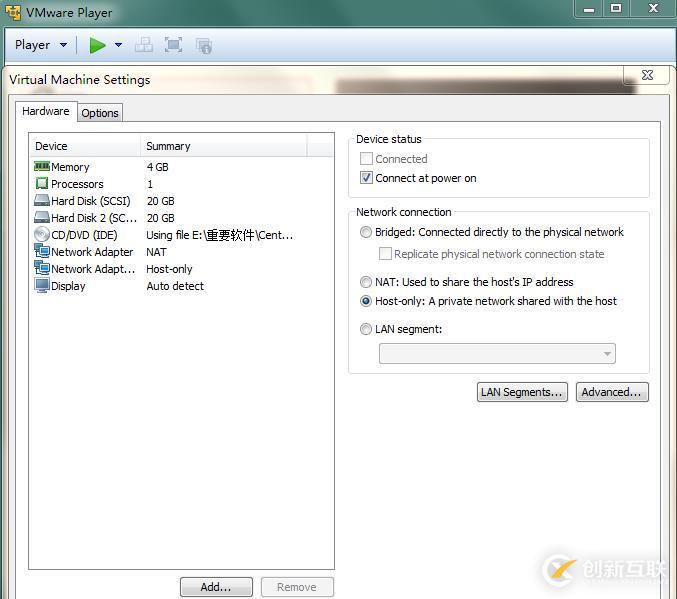Click the 20 GB value for Hard Disk 2
Viewport: 677px width, 599px height.
pos(161,218)
